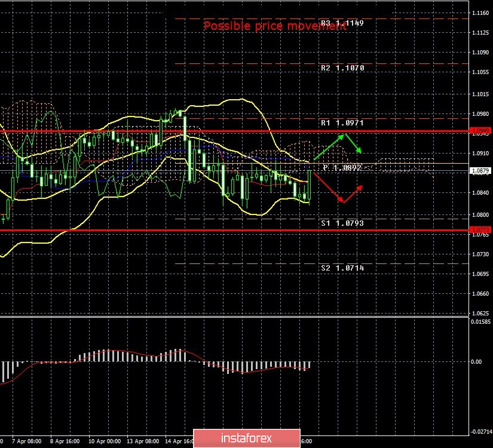Click the '13 Apr 08:00' time label
This screenshot has height=448, width=493.
(143, 441)
